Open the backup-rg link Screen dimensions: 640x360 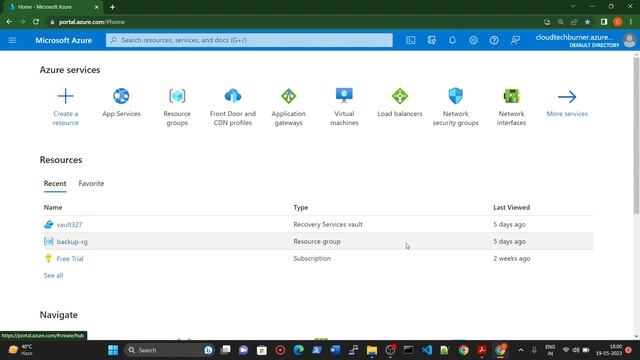pos(72,241)
